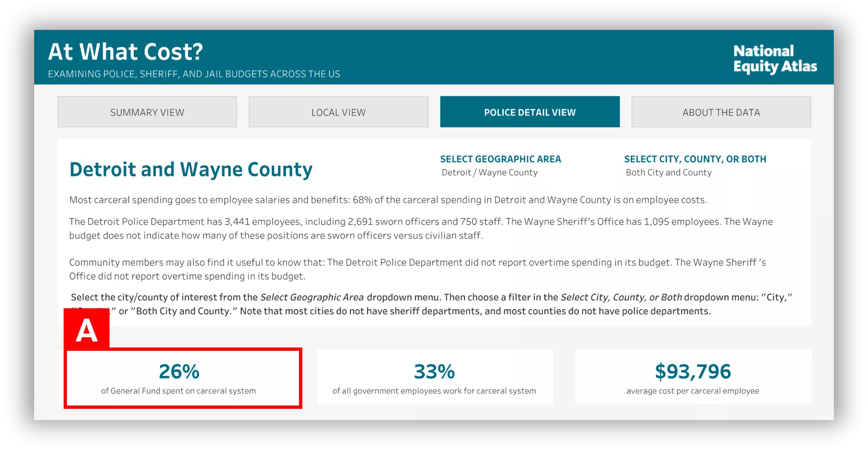Switch to the Summary View tab
Screen dimensions: 868x450
coord(147,112)
